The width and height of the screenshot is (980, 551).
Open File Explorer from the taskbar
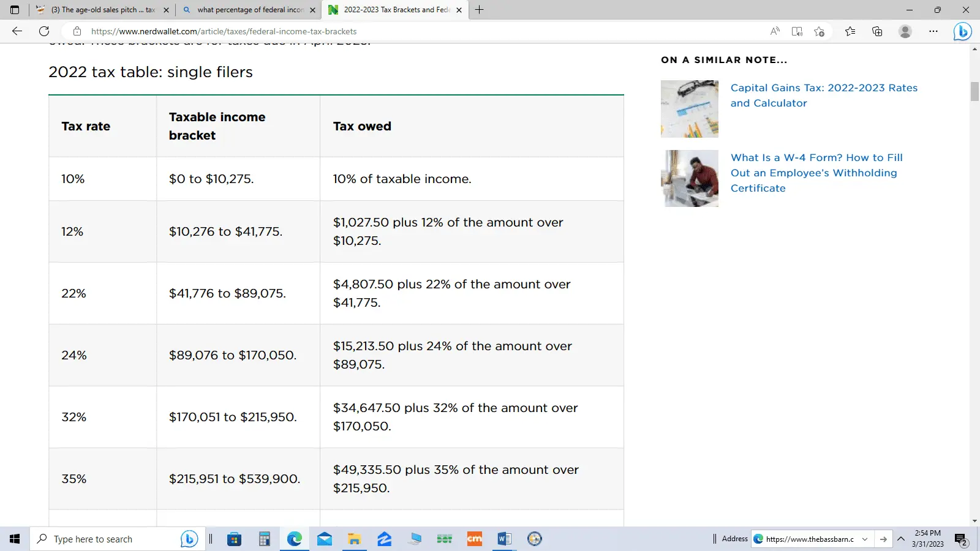pos(355,539)
